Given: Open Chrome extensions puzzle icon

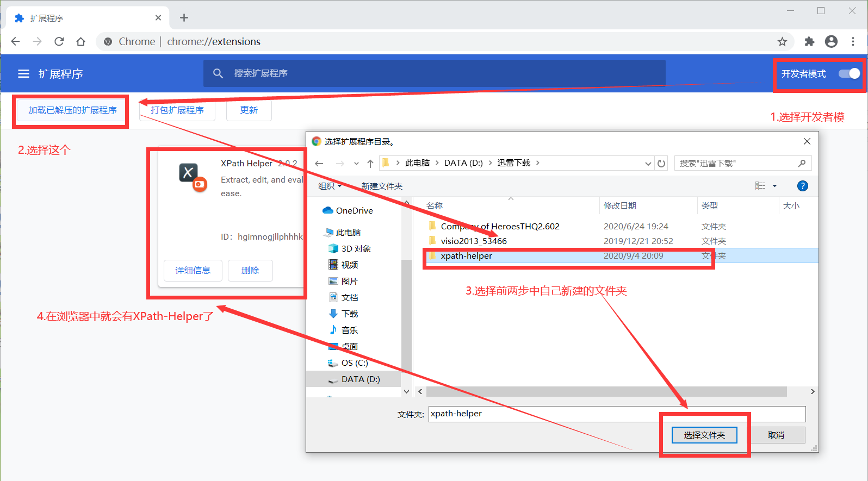Looking at the screenshot, I should point(809,42).
